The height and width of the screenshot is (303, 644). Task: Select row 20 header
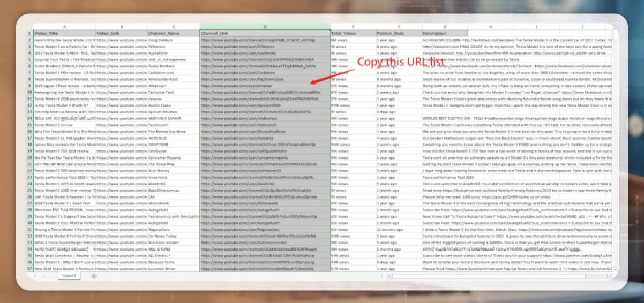(29, 158)
